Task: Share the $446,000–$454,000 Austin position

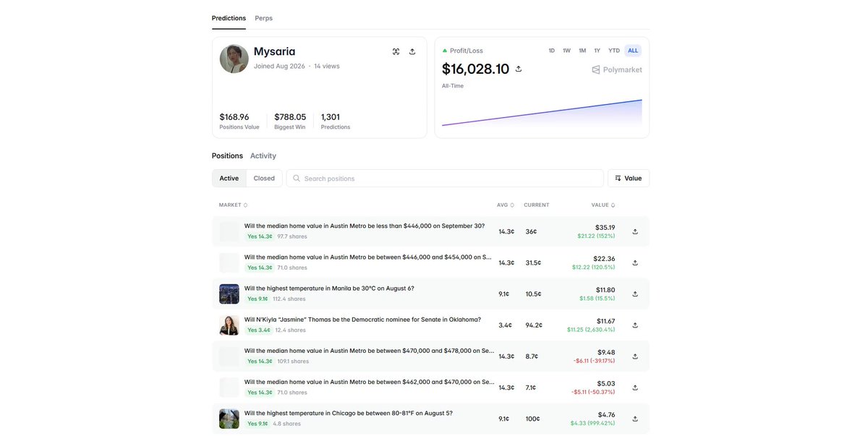Action: pyautogui.click(x=635, y=262)
